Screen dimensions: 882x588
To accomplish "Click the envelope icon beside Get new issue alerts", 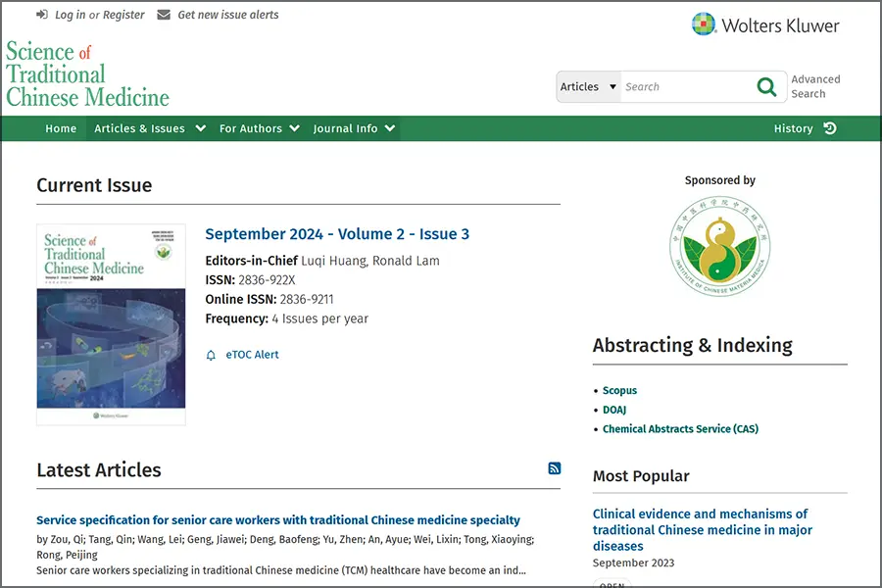I will click(162, 15).
